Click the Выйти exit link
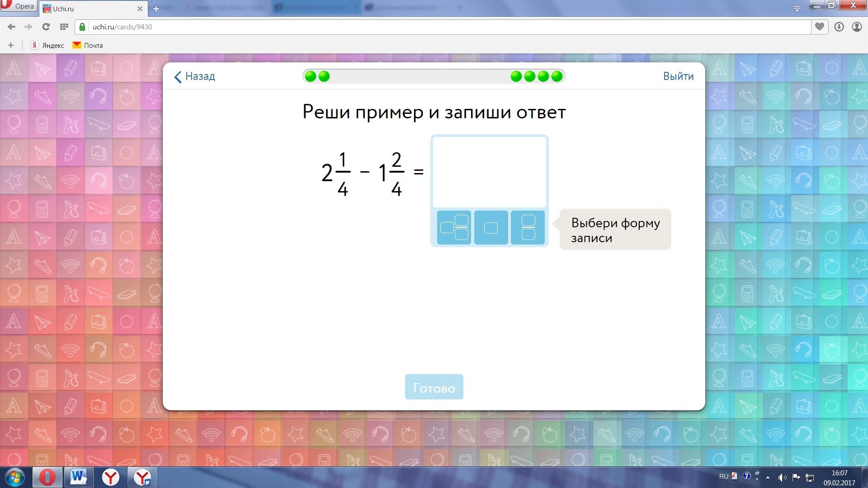Image resolution: width=868 pixels, height=488 pixels. [678, 76]
